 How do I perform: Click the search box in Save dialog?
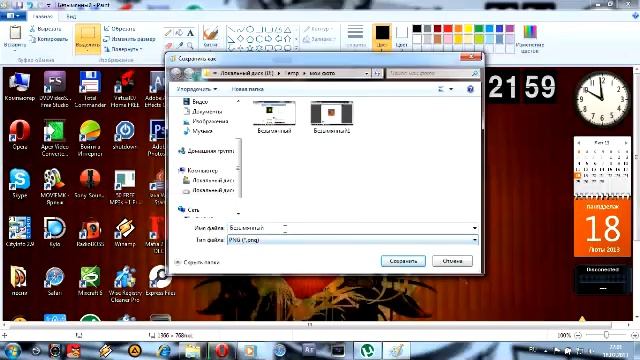tap(433, 73)
